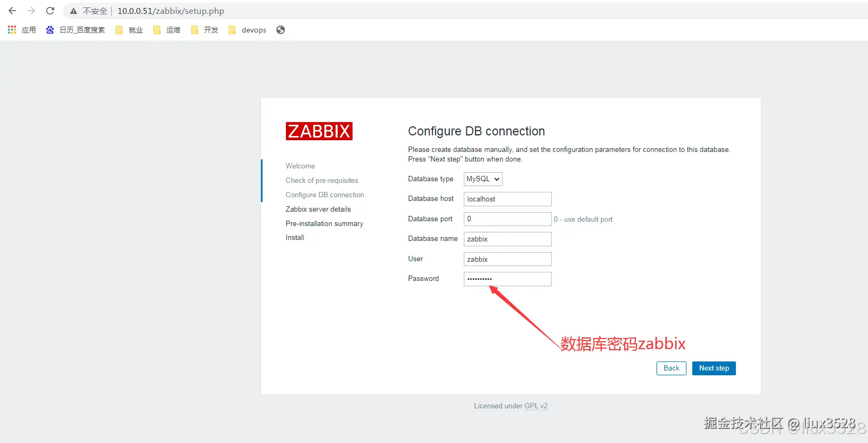
Task: Click the ZABBIX logo
Action: point(319,131)
